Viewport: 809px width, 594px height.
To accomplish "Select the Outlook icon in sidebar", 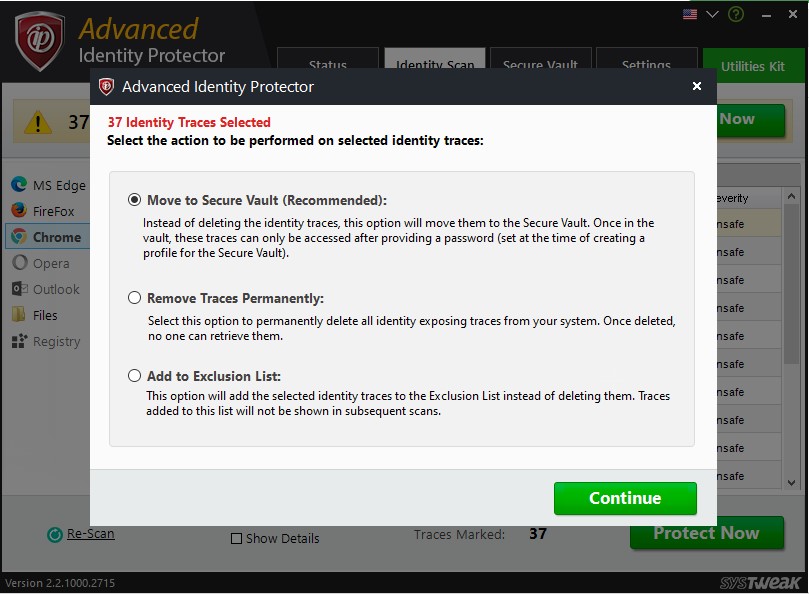I will (x=18, y=289).
